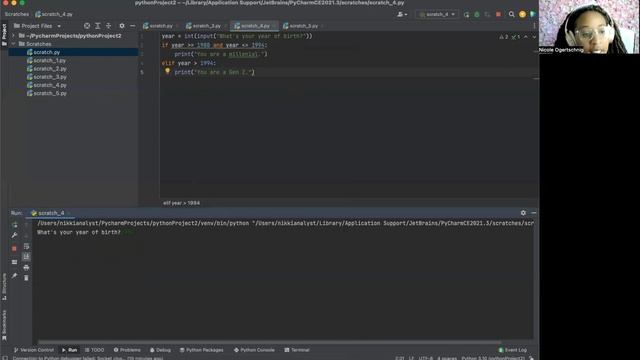Image resolution: width=640 pixels, height=360 pixels.
Task: Toggle the Bookmarks side stripe button
Action: coord(4,325)
